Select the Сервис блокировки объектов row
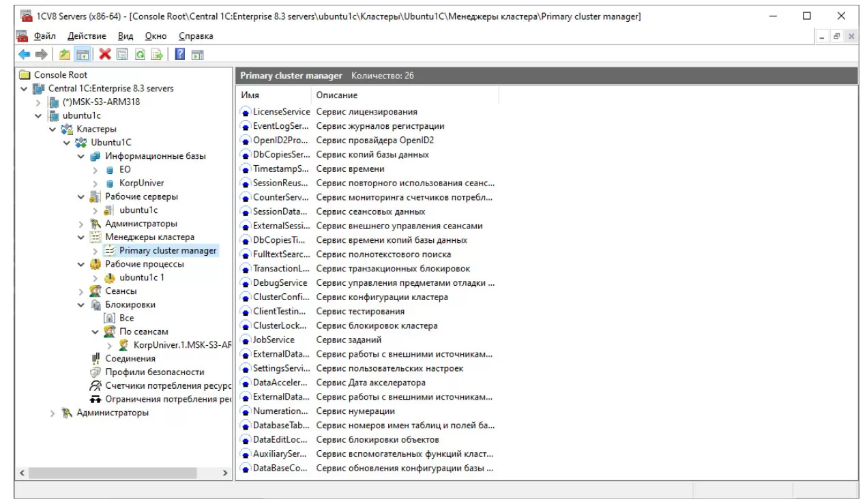The height and width of the screenshot is (504, 867). pyautogui.click(x=368, y=440)
